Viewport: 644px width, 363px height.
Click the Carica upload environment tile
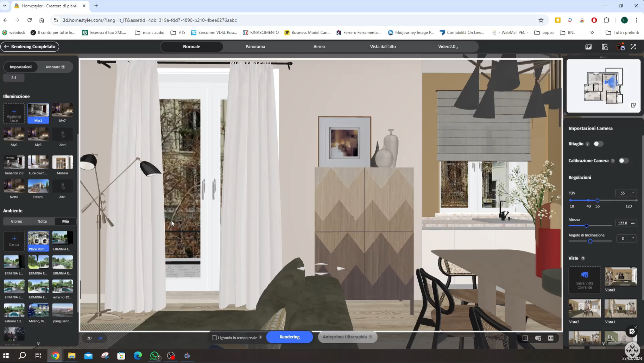pos(14,241)
